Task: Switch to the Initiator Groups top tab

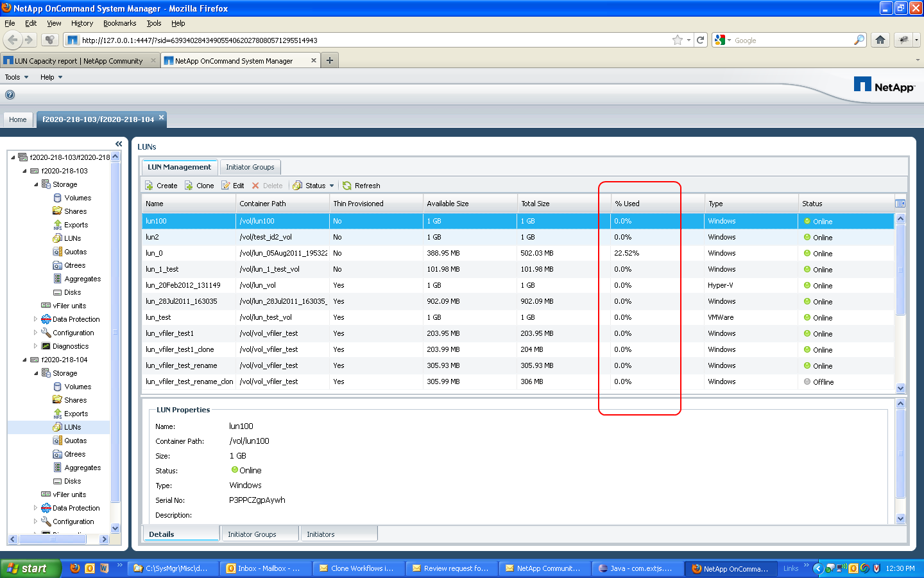Action: click(x=250, y=167)
